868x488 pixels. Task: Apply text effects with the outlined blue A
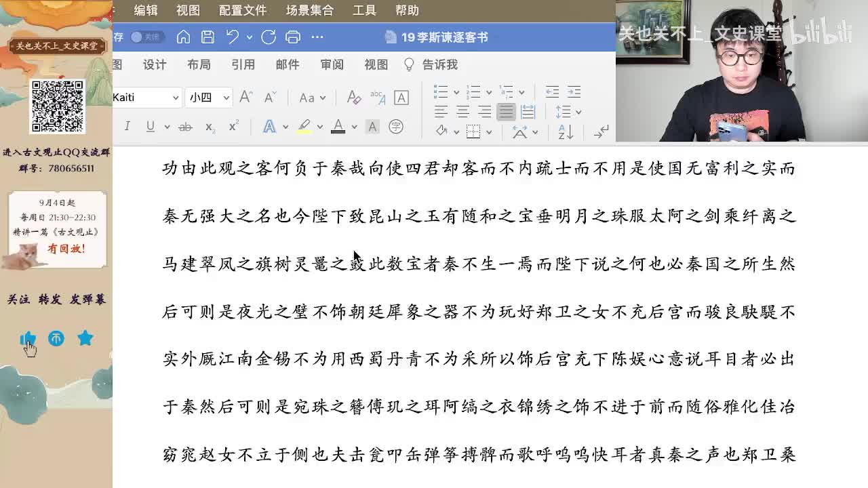(269, 126)
